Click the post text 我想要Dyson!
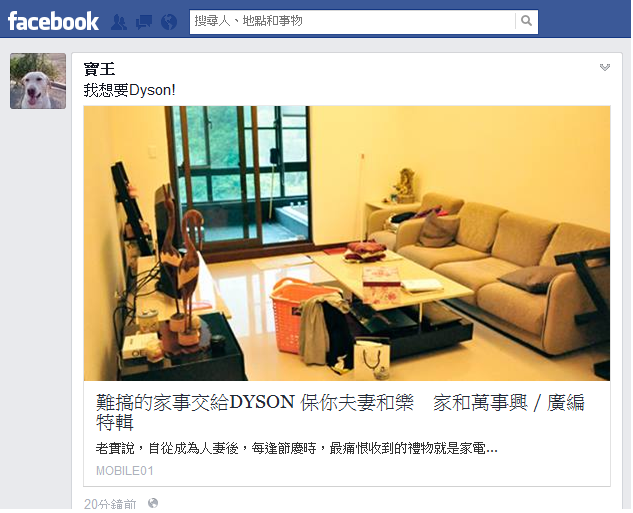This screenshot has width=633, height=513. [130, 90]
